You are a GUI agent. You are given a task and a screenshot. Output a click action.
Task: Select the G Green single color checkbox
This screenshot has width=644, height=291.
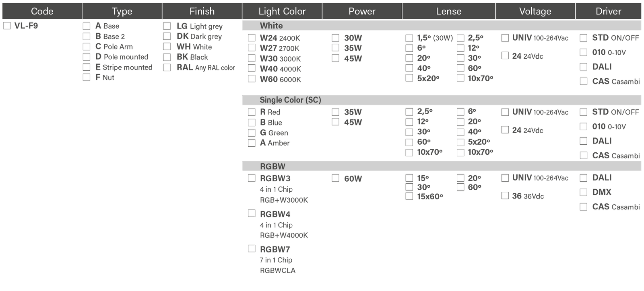tap(252, 133)
